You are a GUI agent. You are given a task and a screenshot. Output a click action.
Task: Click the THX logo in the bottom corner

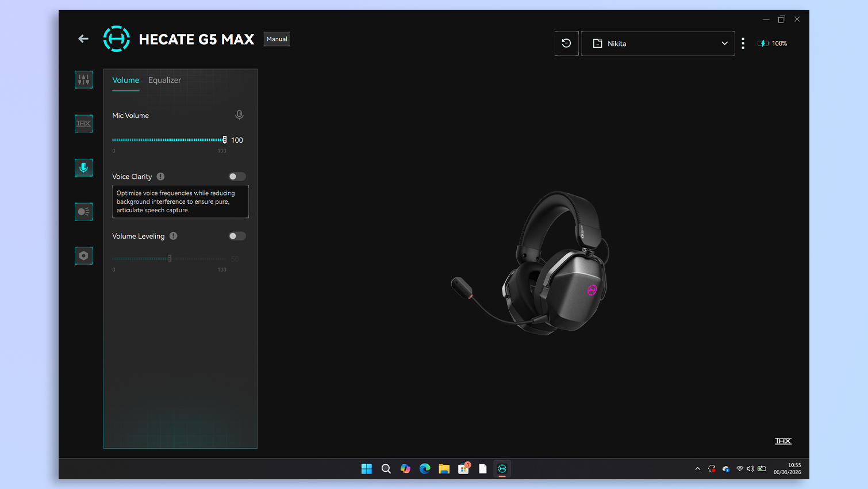click(783, 441)
